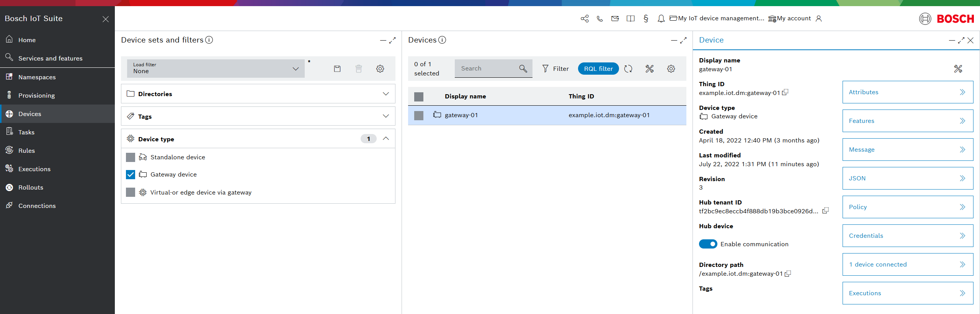Screen dimensions: 980x314
Task: Close the Bosch IoT Suite sidebar
Action: coord(106,19)
